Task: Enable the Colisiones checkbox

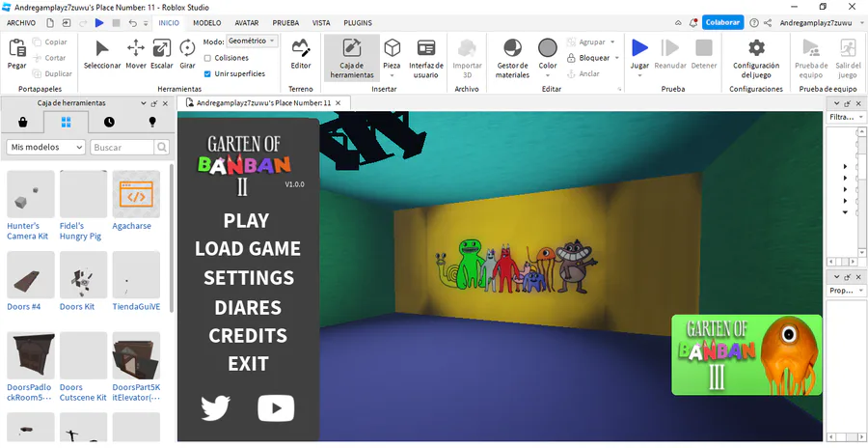Action: tap(207, 58)
